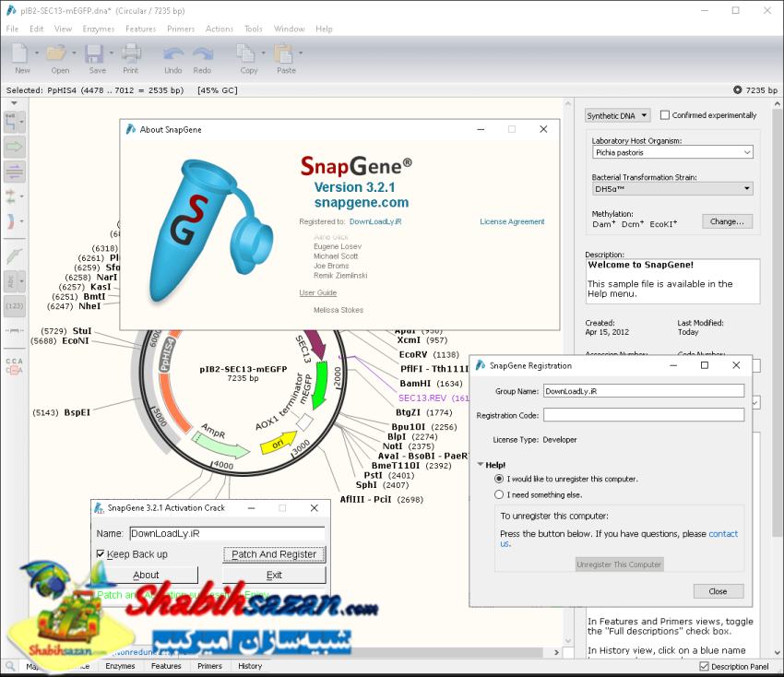Open the Synthetic DNA dropdown
This screenshot has height=677, width=784.
[618, 115]
